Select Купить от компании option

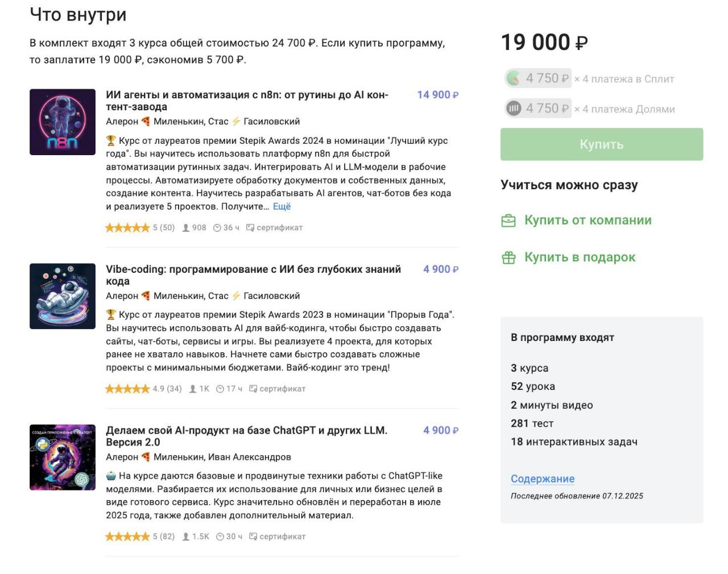(x=588, y=221)
